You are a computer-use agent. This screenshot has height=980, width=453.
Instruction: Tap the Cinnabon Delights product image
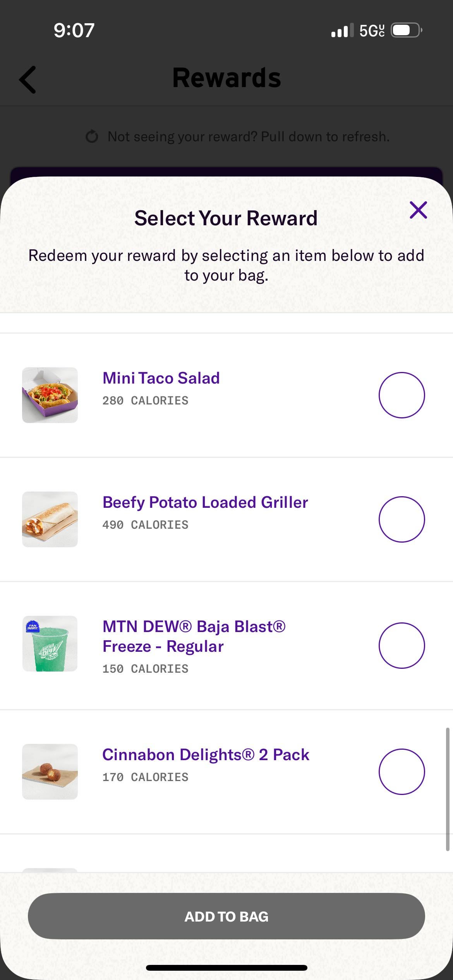pyautogui.click(x=50, y=772)
